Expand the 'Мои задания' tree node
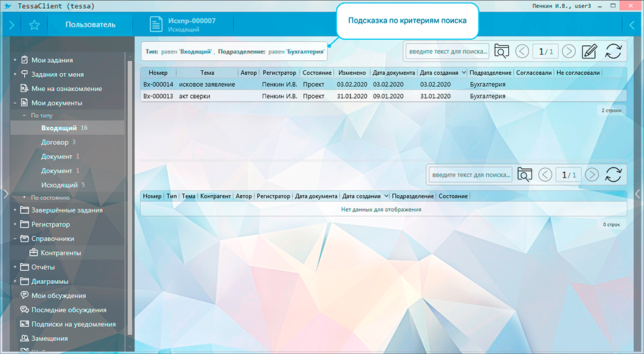Image resolution: width=644 pixels, height=354 pixels. [x=15, y=60]
